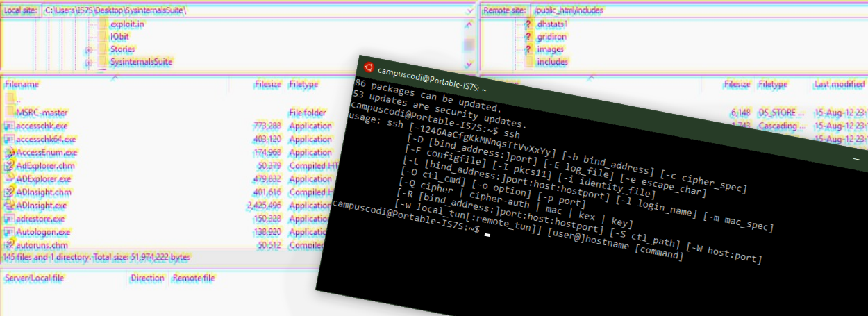
Task: Select the AccessEnum.exe file name
Action: tap(47, 152)
